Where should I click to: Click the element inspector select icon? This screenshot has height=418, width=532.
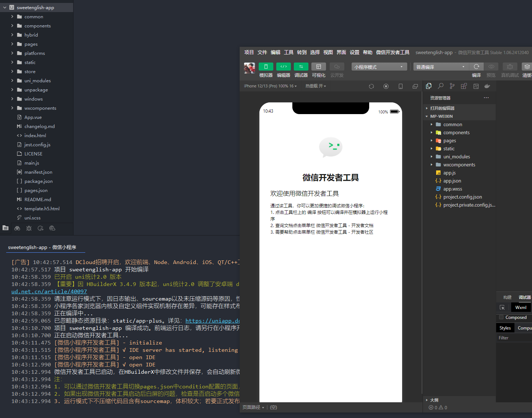pos(502,308)
